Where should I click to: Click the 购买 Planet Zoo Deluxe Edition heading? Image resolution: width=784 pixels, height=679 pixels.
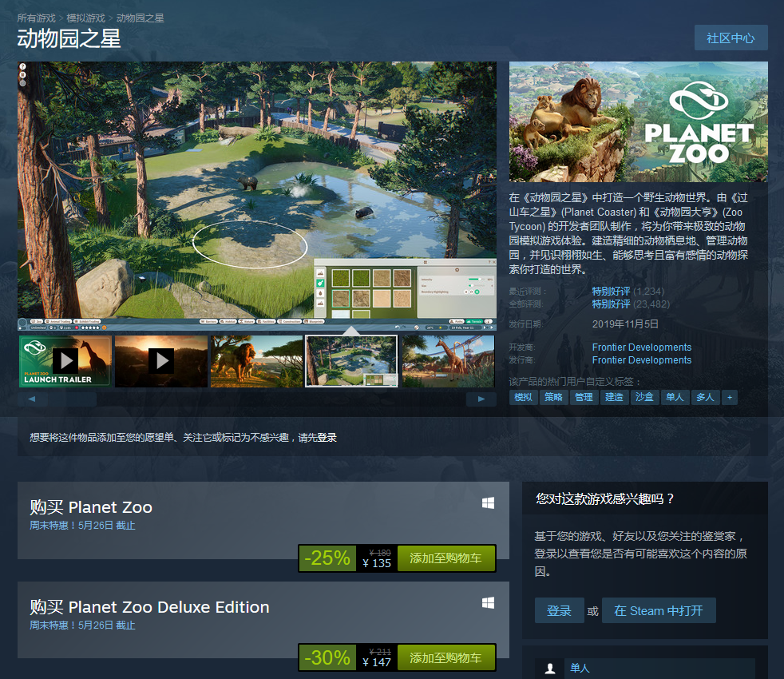click(x=149, y=607)
